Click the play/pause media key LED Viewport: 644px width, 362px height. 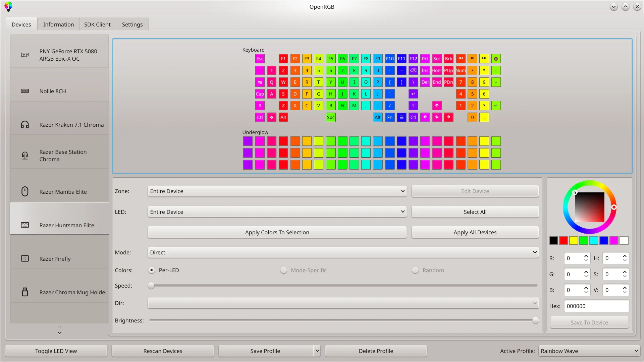point(472,59)
